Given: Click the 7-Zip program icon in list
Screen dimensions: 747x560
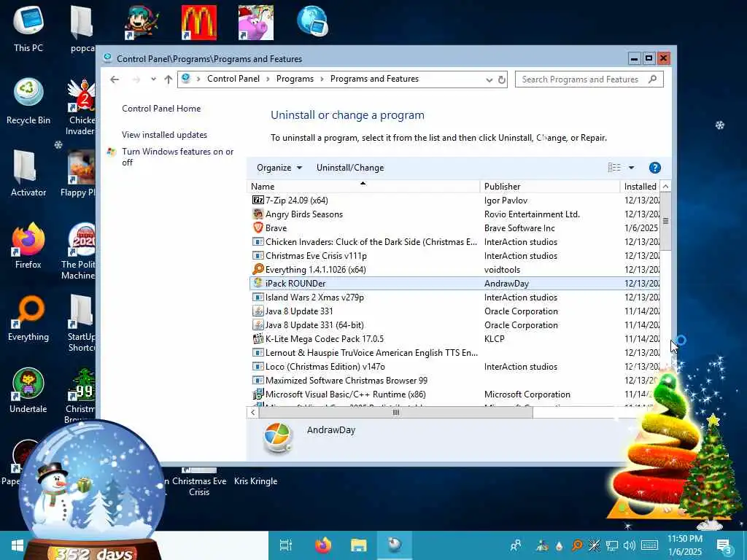Looking at the screenshot, I should [x=258, y=200].
